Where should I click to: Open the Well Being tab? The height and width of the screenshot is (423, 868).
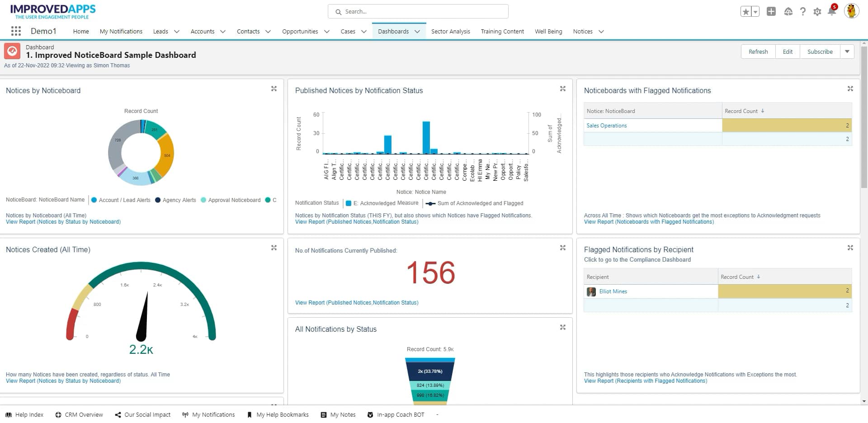click(x=548, y=31)
